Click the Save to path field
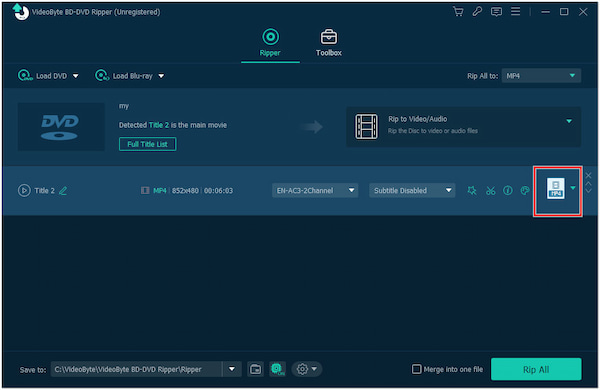Viewport: 600px width, 390px height. [x=136, y=369]
